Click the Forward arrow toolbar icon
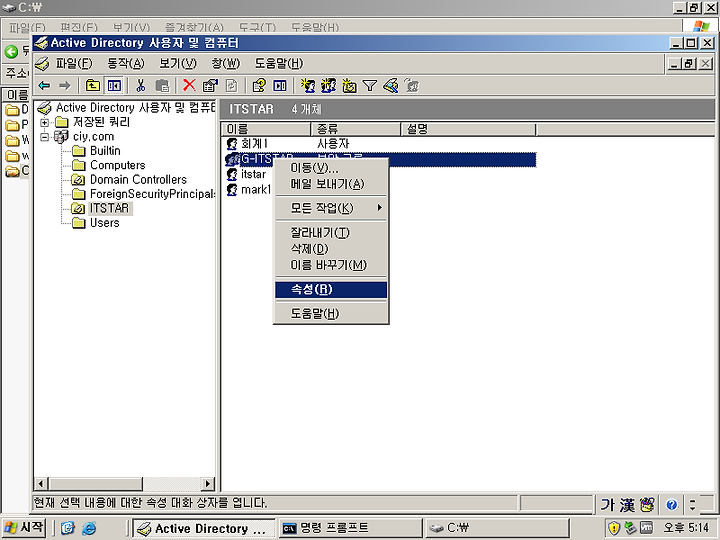This screenshot has width=720, height=540. coord(65,86)
